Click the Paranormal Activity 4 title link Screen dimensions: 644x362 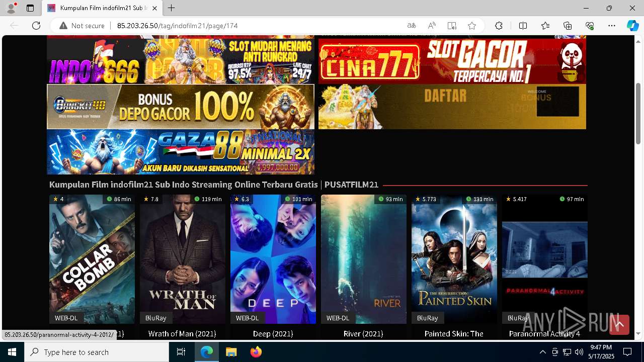pos(544,333)
